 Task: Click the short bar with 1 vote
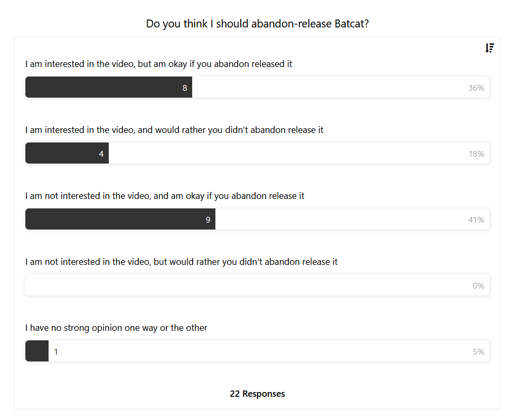(x=37, y=351)
